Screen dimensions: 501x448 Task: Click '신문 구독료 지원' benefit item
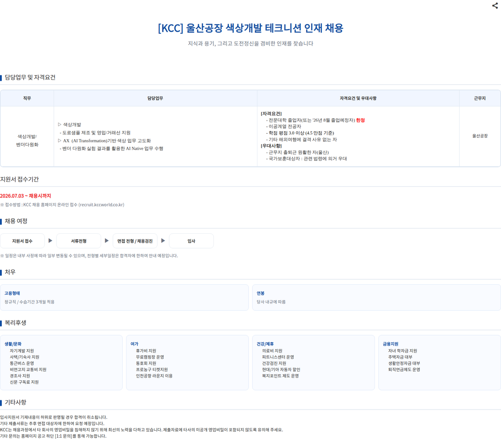coord(24,382)
